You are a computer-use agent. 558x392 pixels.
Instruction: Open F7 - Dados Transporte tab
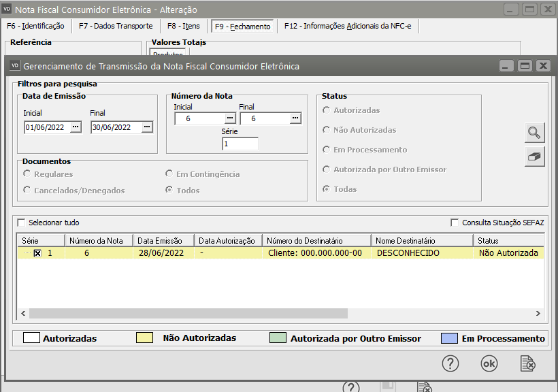point(116,26)
